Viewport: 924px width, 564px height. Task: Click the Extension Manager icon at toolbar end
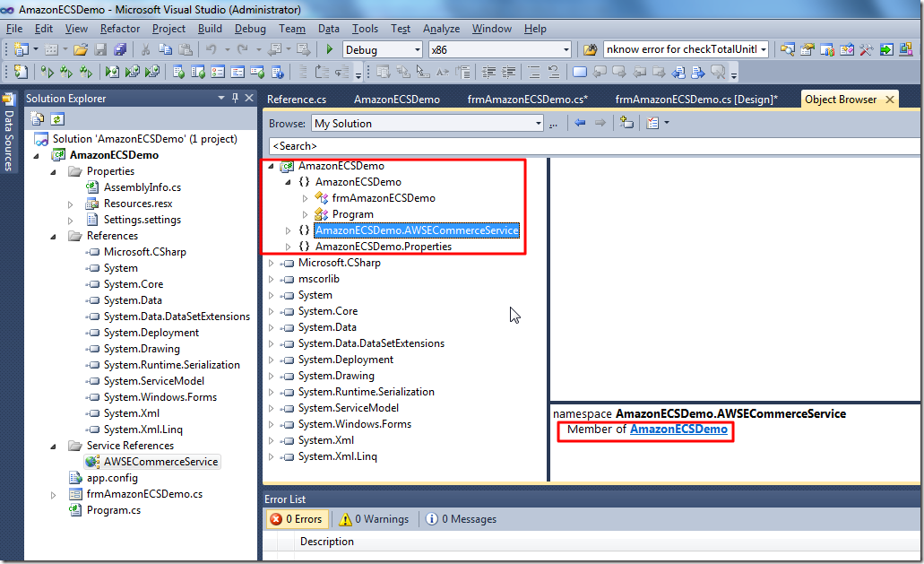(x=906, y=49)
